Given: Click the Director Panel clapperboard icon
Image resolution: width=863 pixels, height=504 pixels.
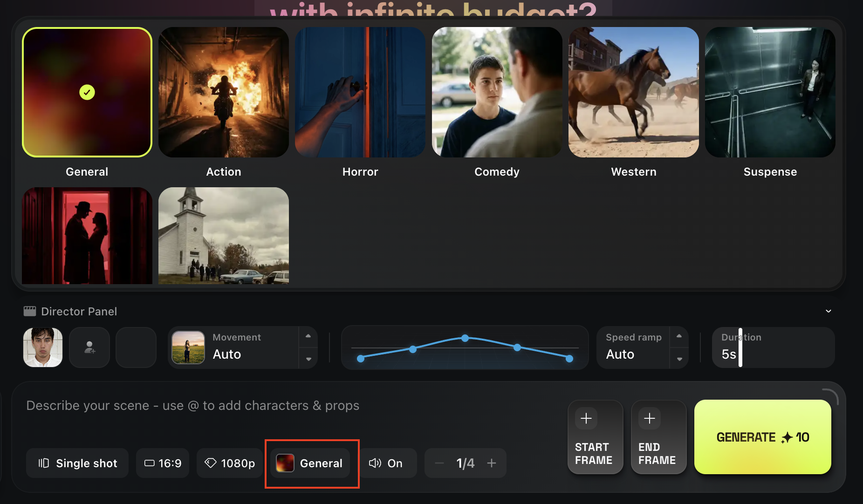Looking at the screenshot, I should tap(30, 311).
